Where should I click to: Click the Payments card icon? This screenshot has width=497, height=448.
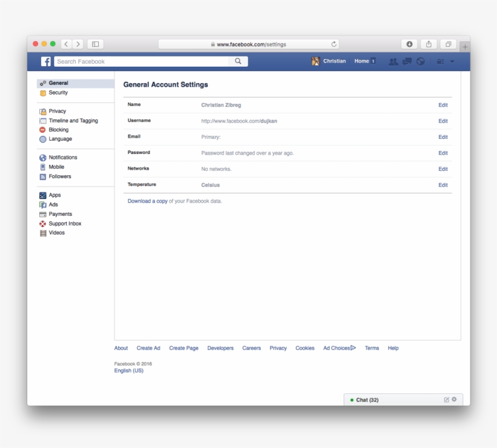pos(43,215)
